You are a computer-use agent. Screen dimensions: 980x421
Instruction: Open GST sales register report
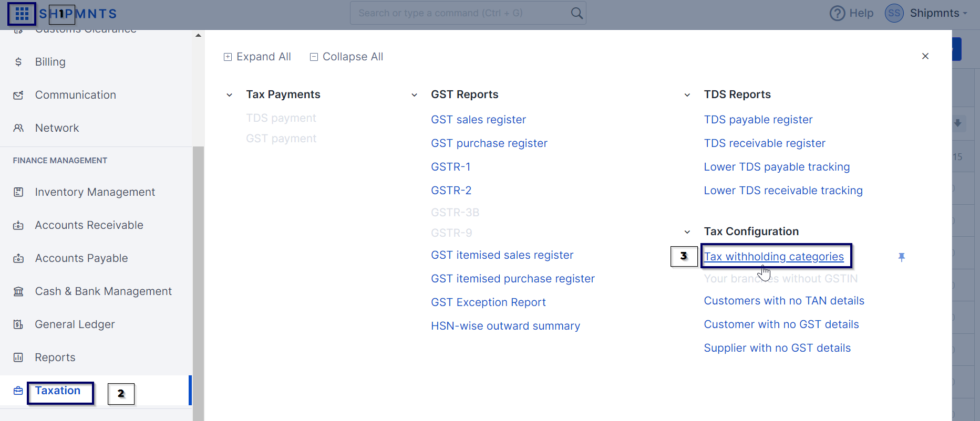(478, 120)
